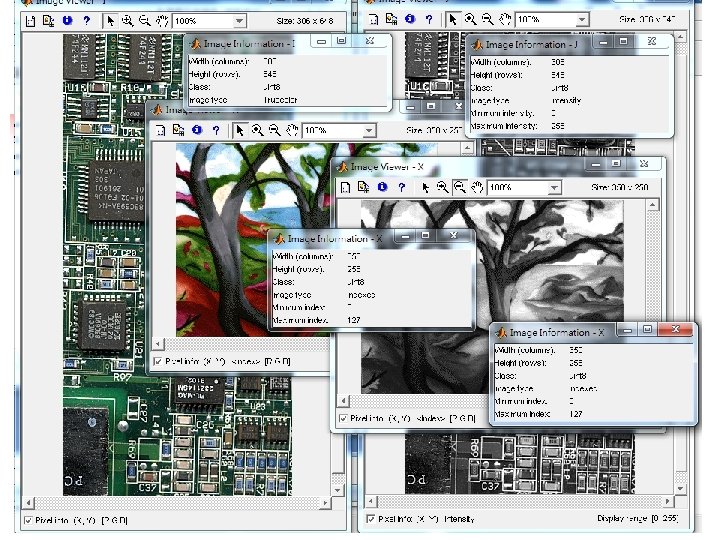This screenshot has width=720, height=540.
Task: Open help in Image Viewer - X window
Action: (402, 187)
